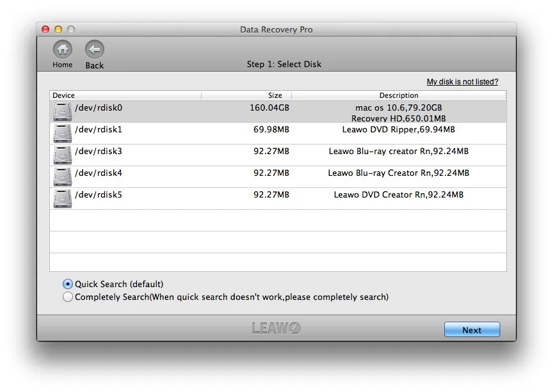Click the Leawo logo in footer
Screen dimensions: 553x392
(x=276, y=328)
